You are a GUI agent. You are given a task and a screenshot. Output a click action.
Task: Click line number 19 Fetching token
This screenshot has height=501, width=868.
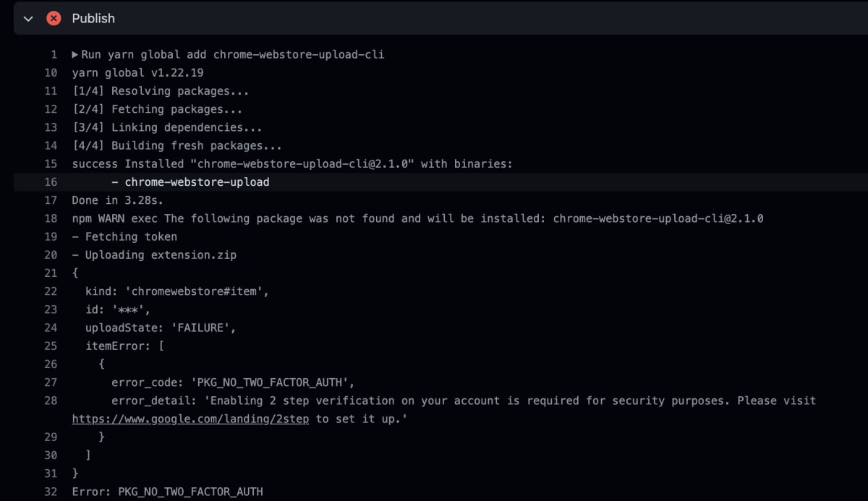(51, 236)
